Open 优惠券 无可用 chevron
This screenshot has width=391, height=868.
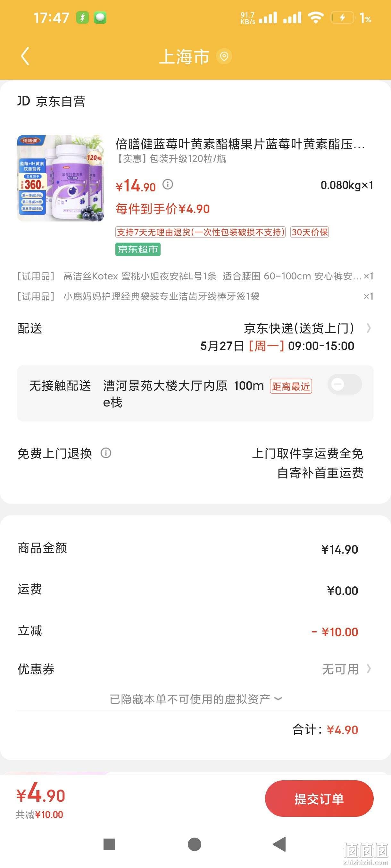coord(369,669)
